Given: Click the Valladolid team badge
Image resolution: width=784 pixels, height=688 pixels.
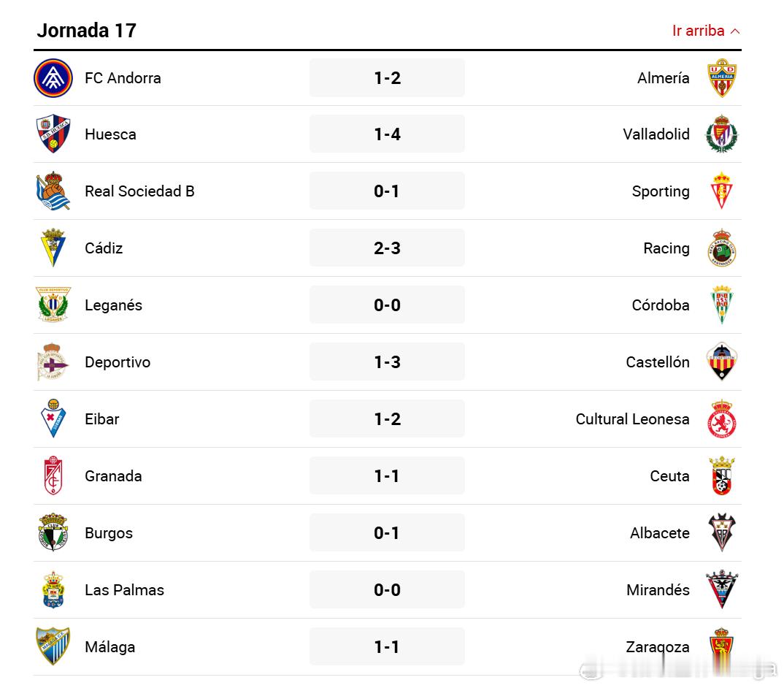Looking at the screenshot, I should tap(721, 134).
